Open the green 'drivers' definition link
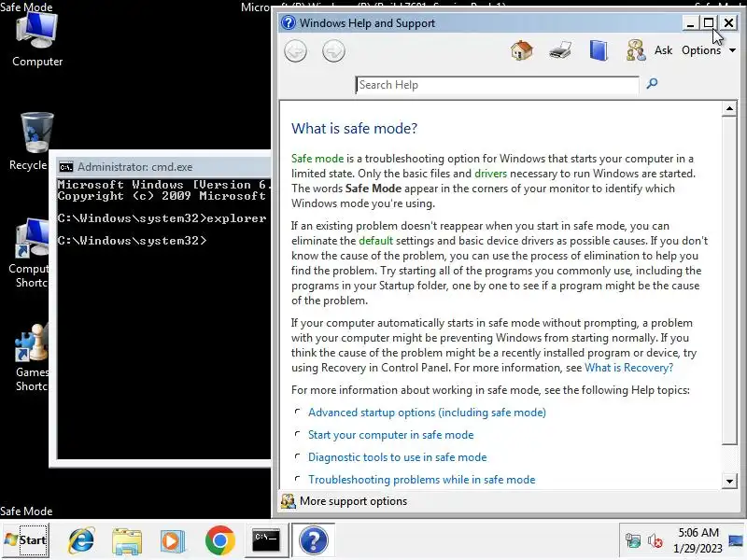The height and width of the screenshot is (560, 747). coord(491,174)
